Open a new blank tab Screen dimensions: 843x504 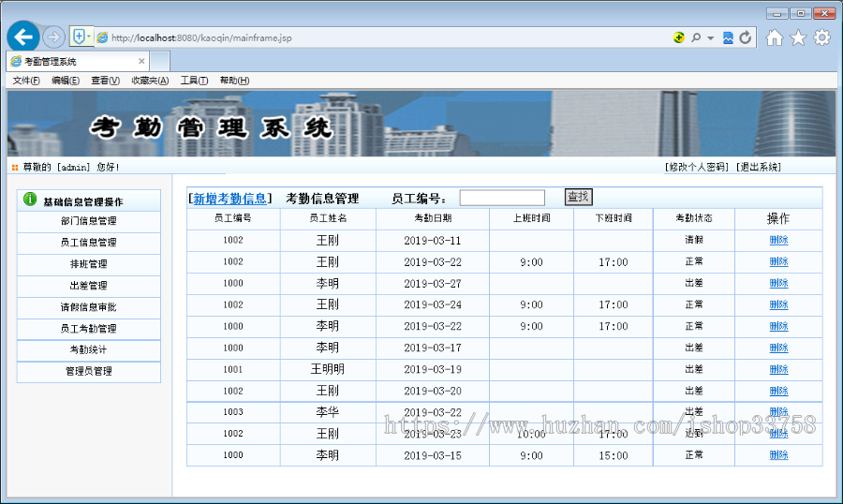click(x=159, y=61)
